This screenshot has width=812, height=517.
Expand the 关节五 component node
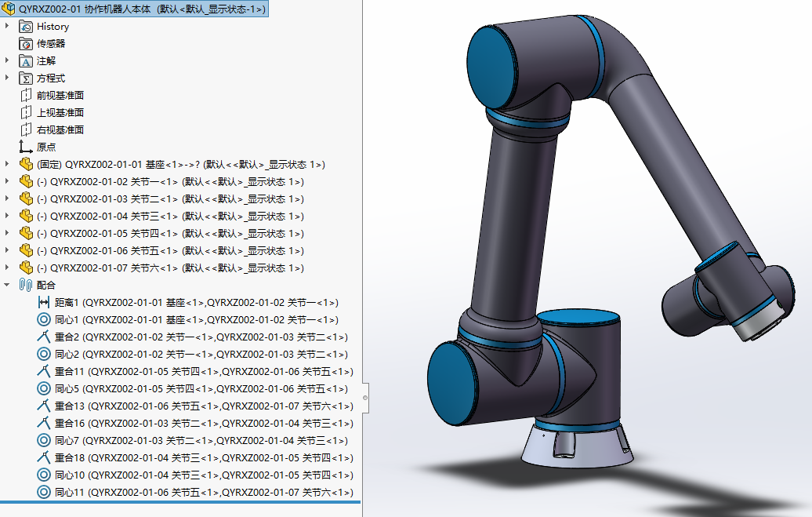coord(7,250)
